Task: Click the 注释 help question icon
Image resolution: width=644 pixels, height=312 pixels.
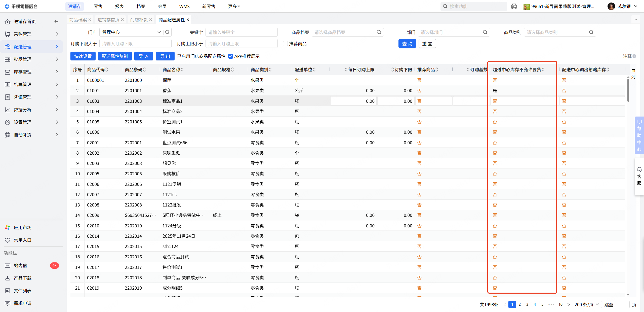Action: pyautogui.click(x=634, y=56)
